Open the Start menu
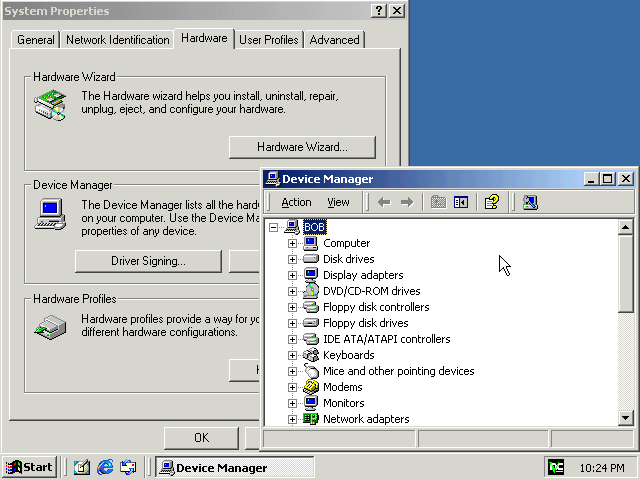This screenshot has width=640, height=480. tap(29, 467)
